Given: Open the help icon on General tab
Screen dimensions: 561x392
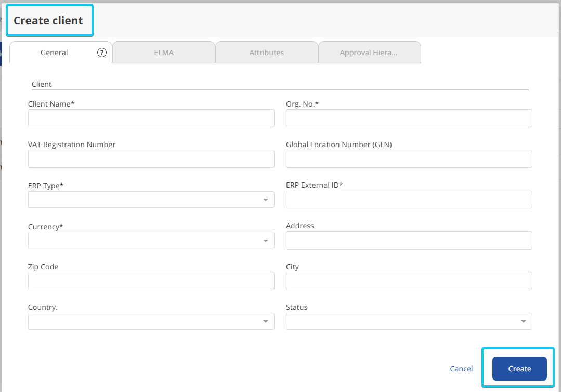Looking at the screenshot, I should pos(102,53).
